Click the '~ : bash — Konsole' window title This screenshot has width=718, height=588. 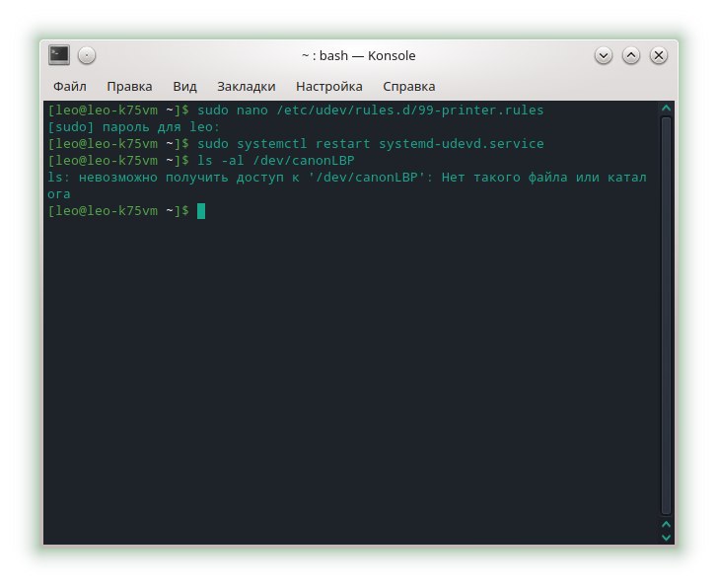[359, 56]
